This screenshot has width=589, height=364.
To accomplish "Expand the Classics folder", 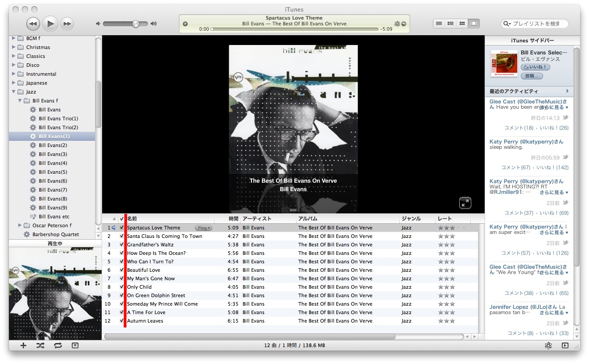I will tap(14, 56).
